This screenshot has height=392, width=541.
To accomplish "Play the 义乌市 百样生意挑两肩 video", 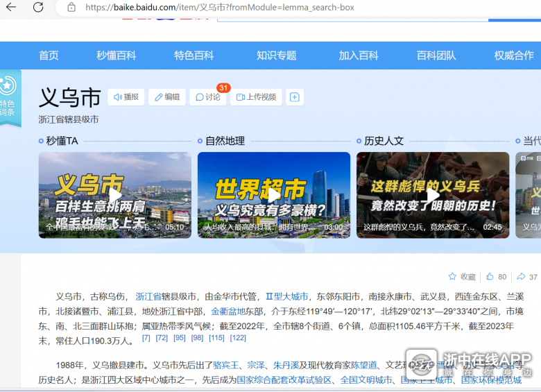I will click(115, 195).
